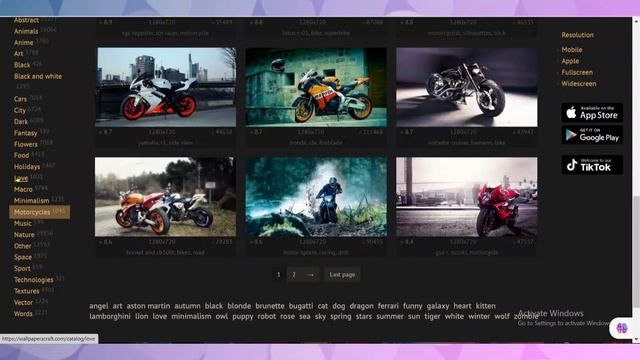This screenshot has width=640, height=360.
Task: Open the Google Play download badge
Action: pos(592,135)
